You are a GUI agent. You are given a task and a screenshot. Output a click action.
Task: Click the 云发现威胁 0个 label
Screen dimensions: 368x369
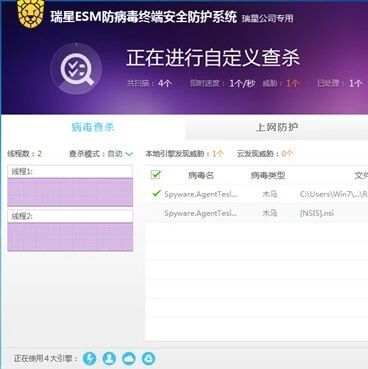click(265, 154)
